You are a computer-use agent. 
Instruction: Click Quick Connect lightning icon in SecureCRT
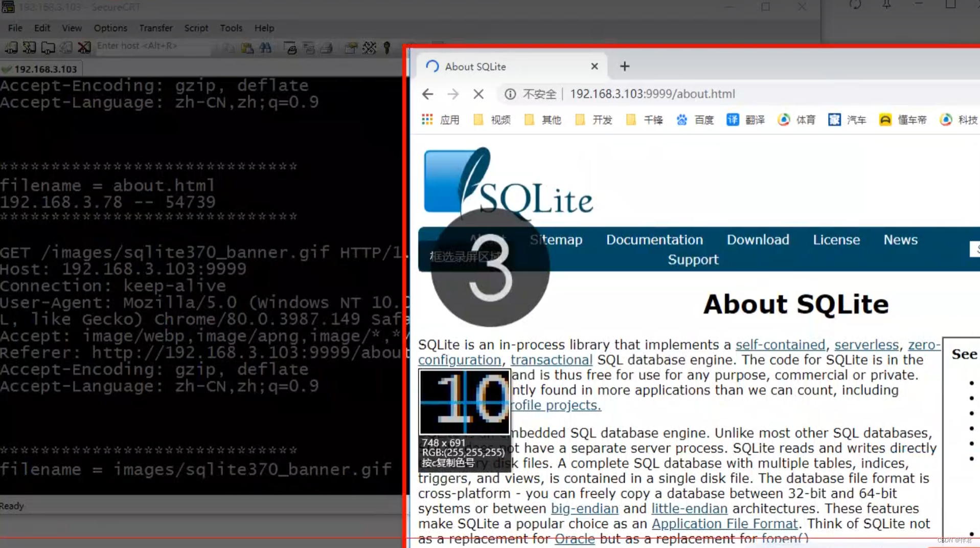(x=30, y=48)
